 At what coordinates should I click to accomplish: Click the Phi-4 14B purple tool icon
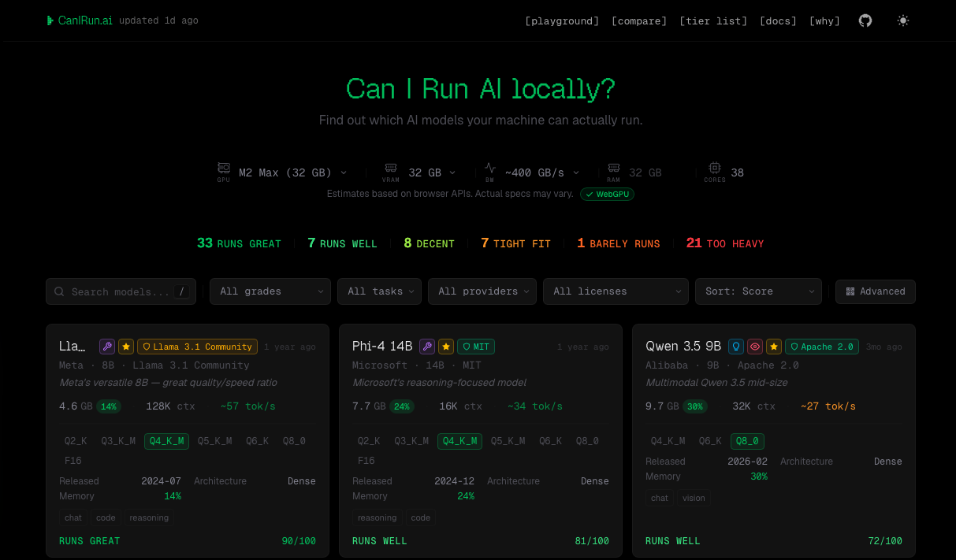pos(427,347)
